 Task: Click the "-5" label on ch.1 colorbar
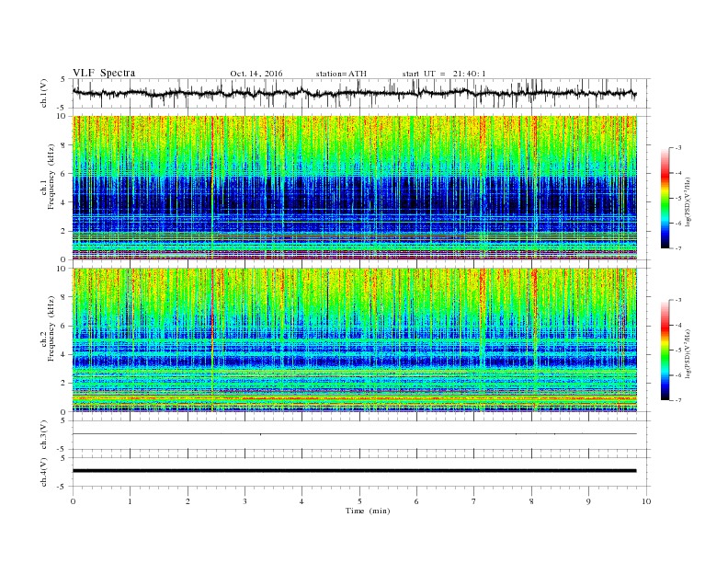(x=678, y=199)
